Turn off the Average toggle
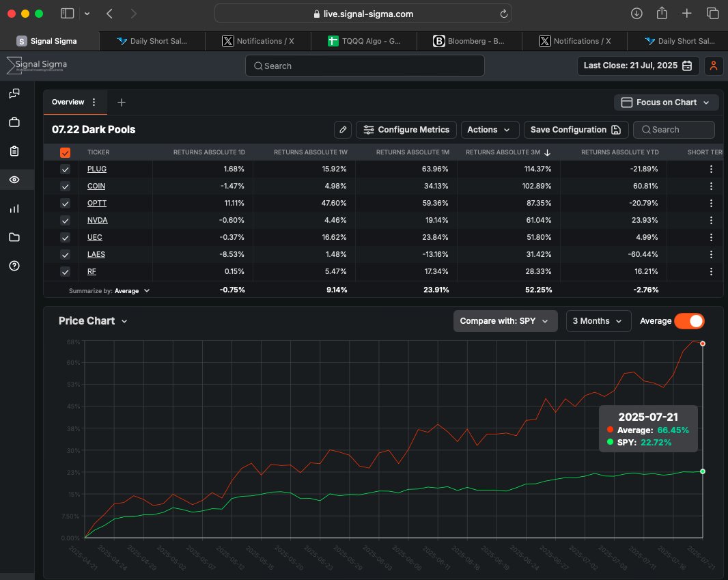728x580 pixels. point(689,321)
